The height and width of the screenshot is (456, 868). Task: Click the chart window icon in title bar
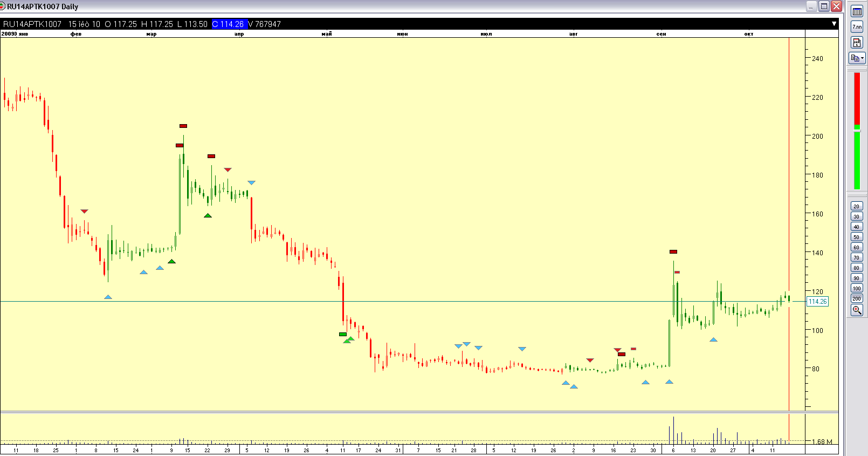[x=3, y=6]
